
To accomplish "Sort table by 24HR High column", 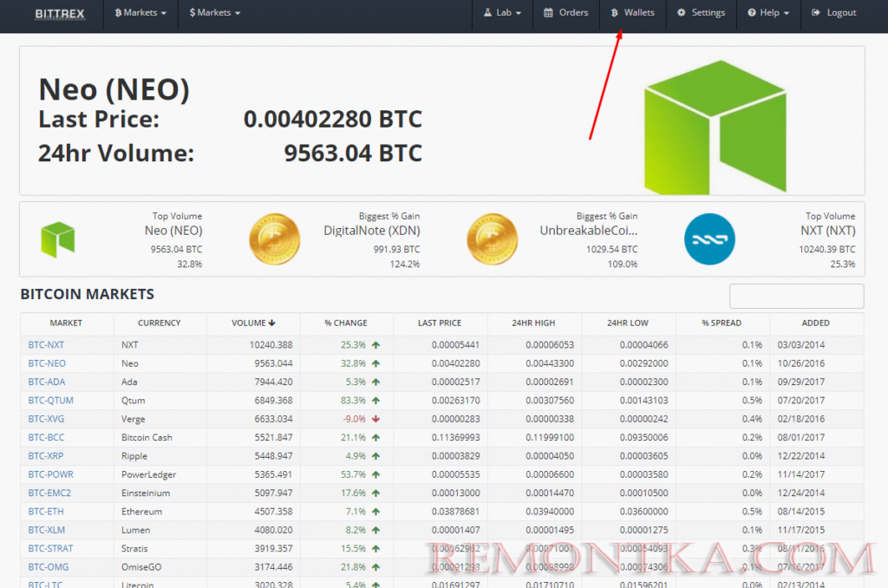I will tap(533, 323).
